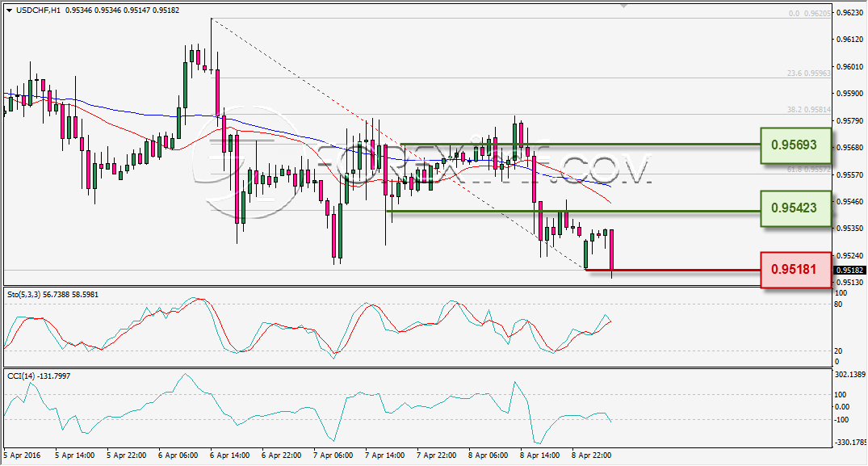
Task: Click CCI scale label -100
Action: (841, 419)
